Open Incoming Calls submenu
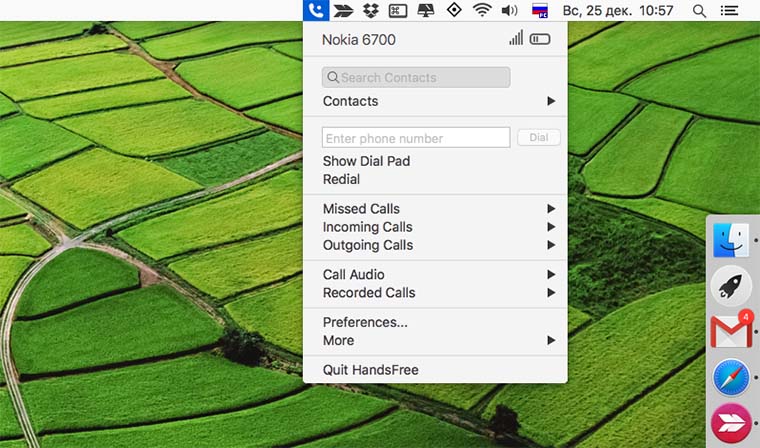Screen dimensions: 760x448 click(435, 227)
